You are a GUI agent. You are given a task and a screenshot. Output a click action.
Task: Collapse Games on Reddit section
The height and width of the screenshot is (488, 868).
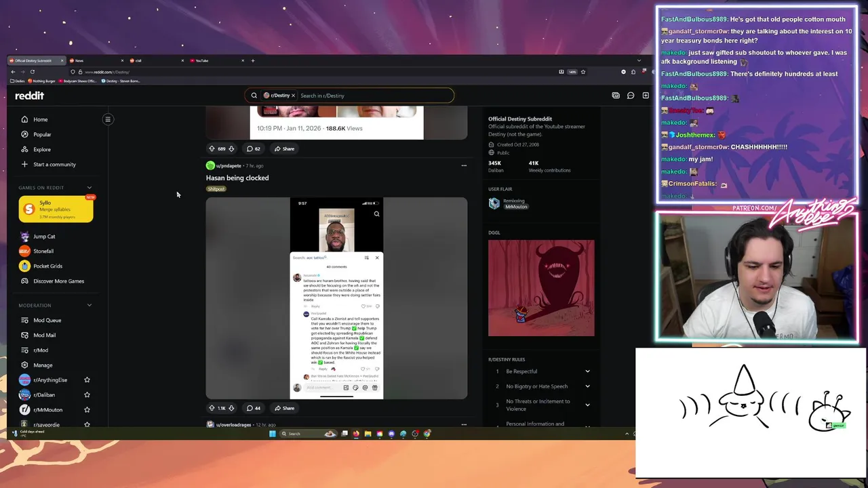click(89, 188)
